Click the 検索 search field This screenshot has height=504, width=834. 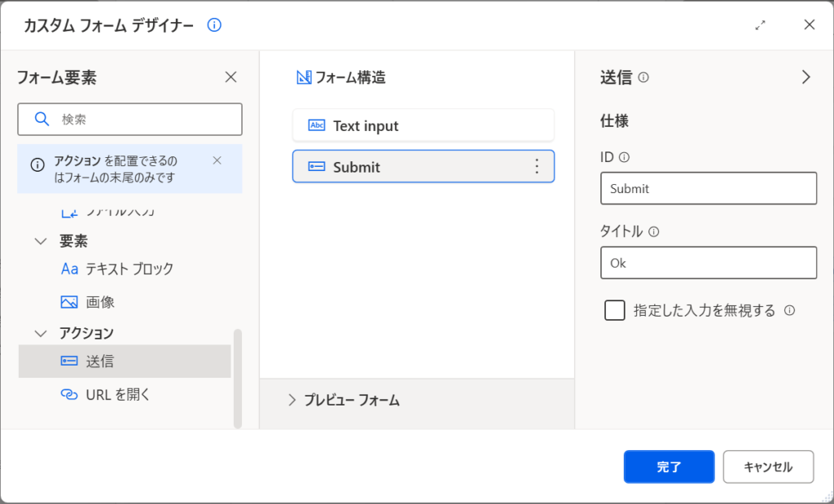(129, 119)
